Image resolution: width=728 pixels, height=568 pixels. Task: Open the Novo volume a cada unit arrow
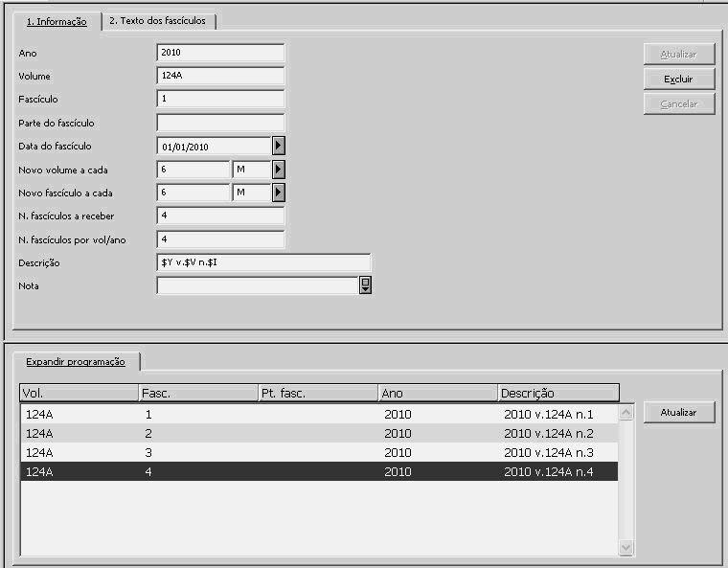click(x=278, y=170)
